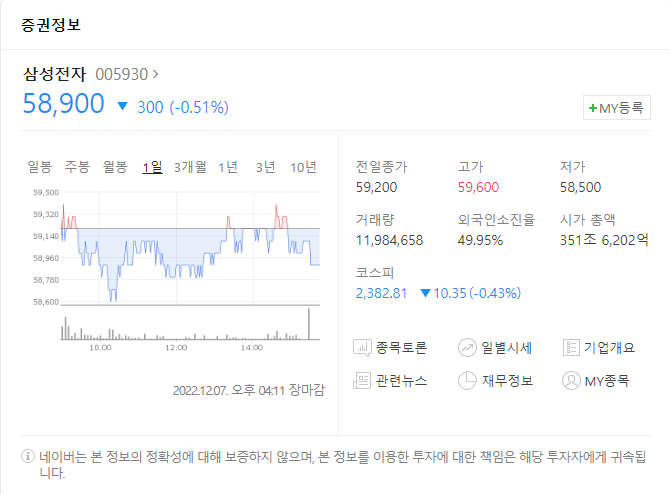Click the KOSPI index value 2,382.81
Screen dimensions: 669x494
click(381, 293)
